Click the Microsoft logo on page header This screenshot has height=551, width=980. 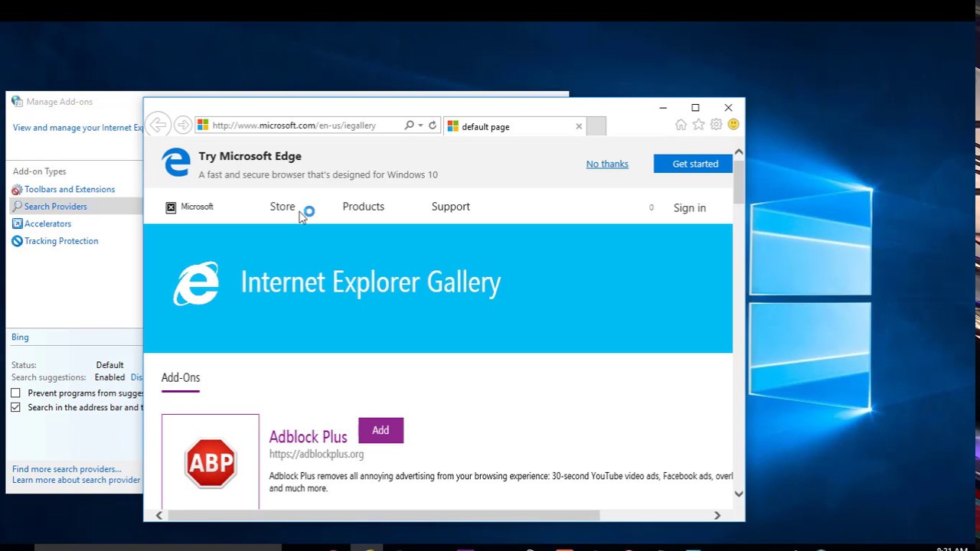(190, 207)
